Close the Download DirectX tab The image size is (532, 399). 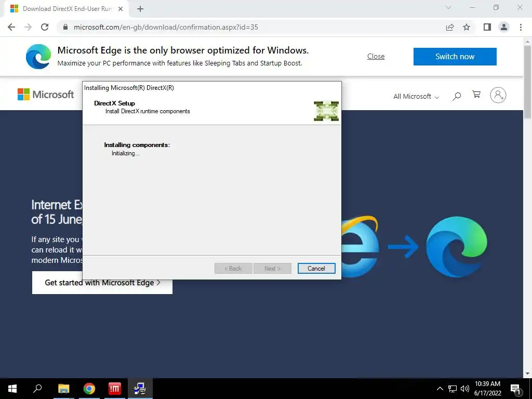coord(121,9)
